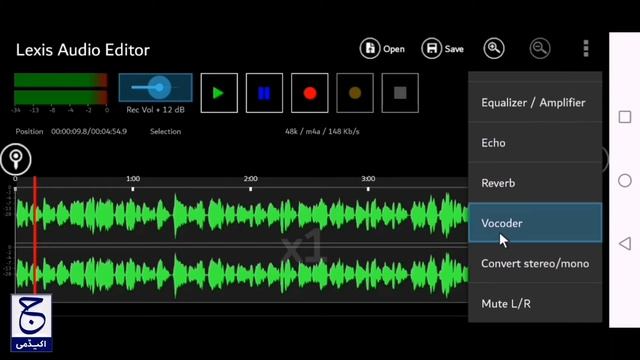Open the three-dot overflow menu
Image resolution: width=640 pixels, height=360 pixels.
(x=586, y=49)
